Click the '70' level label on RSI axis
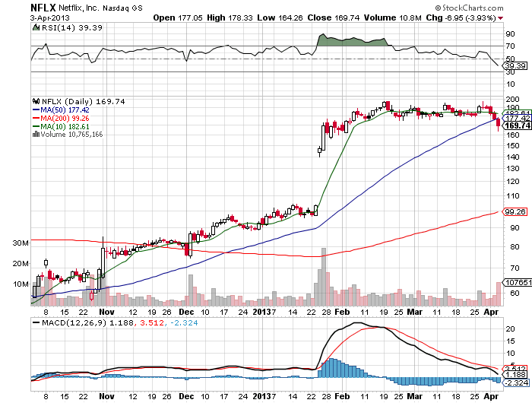This screenshot has width=532, height=403. 510,46
